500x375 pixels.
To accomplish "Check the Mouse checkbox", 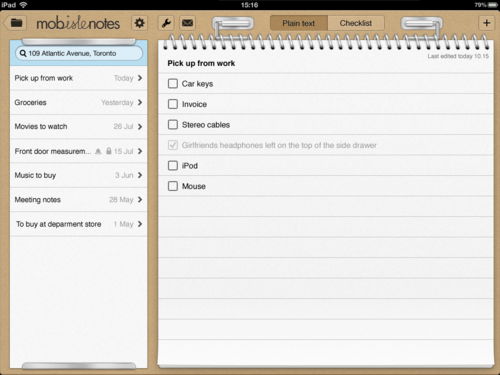I will (173, 186).
